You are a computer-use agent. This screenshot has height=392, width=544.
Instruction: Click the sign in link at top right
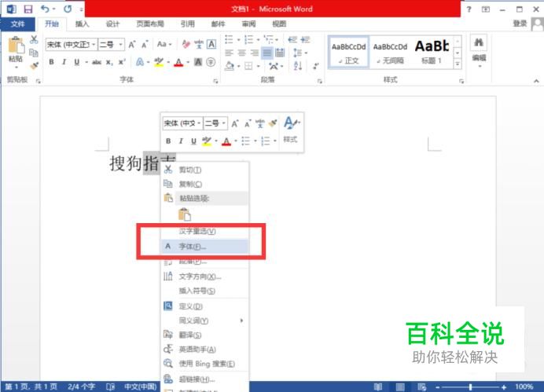click(520, 24)
